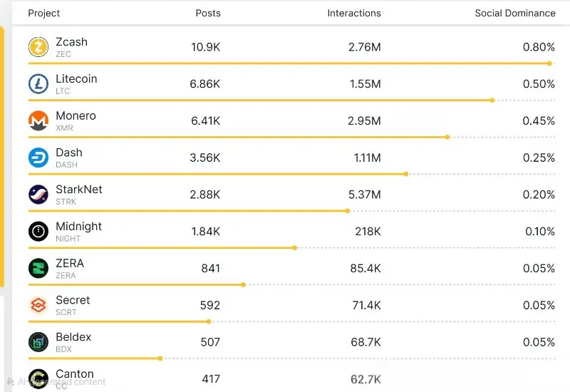Select the Monero logo icon
Viewport: 570px width, 392px height.
38,121
